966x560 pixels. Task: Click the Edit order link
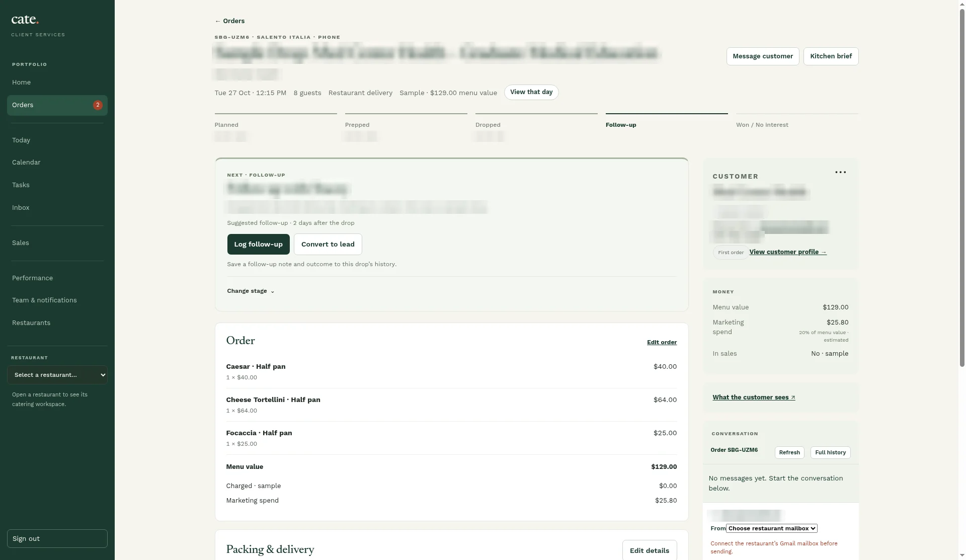click(662, 342)
